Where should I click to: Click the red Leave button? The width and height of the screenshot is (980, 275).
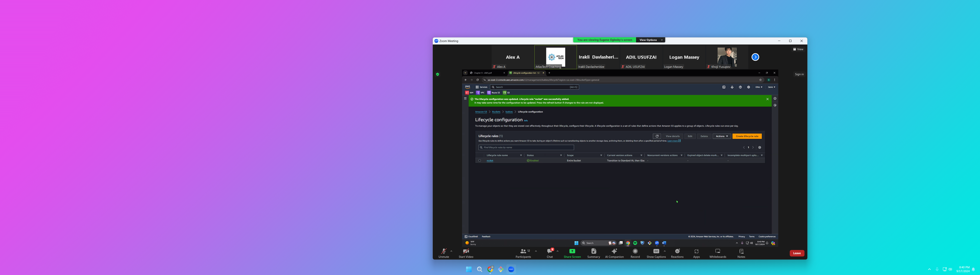coord(797,253)
